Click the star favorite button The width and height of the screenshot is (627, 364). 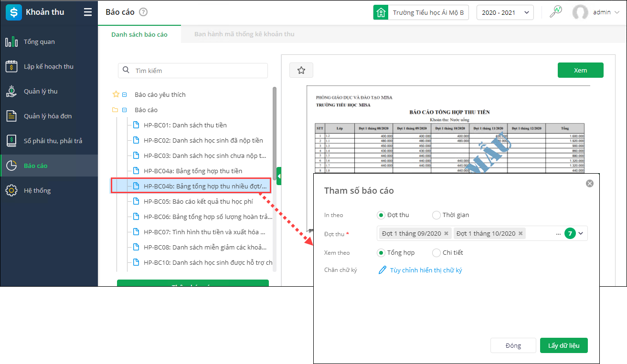pos(301,71)
